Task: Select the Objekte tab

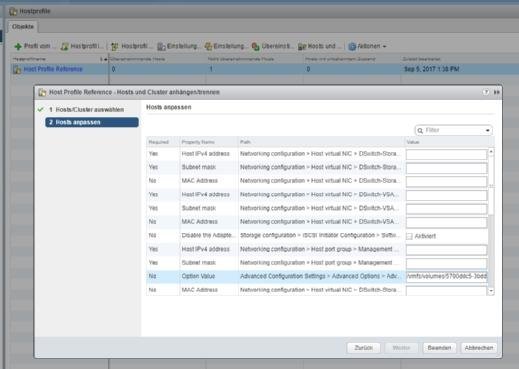Action: pos(23,27)
